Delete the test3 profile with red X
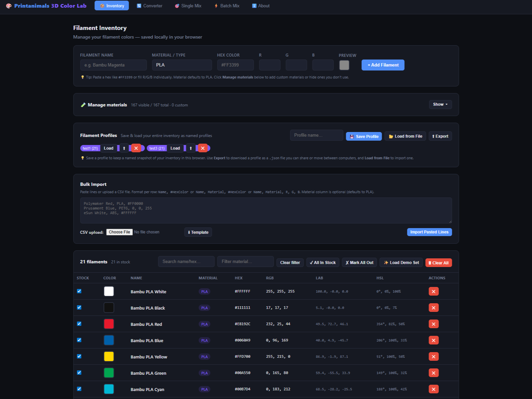 tap(202, 148)
